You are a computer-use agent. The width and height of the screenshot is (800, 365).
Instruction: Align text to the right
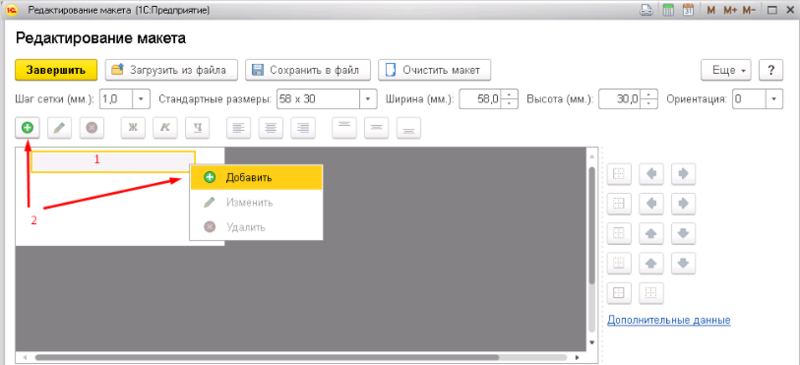point(303,128)
